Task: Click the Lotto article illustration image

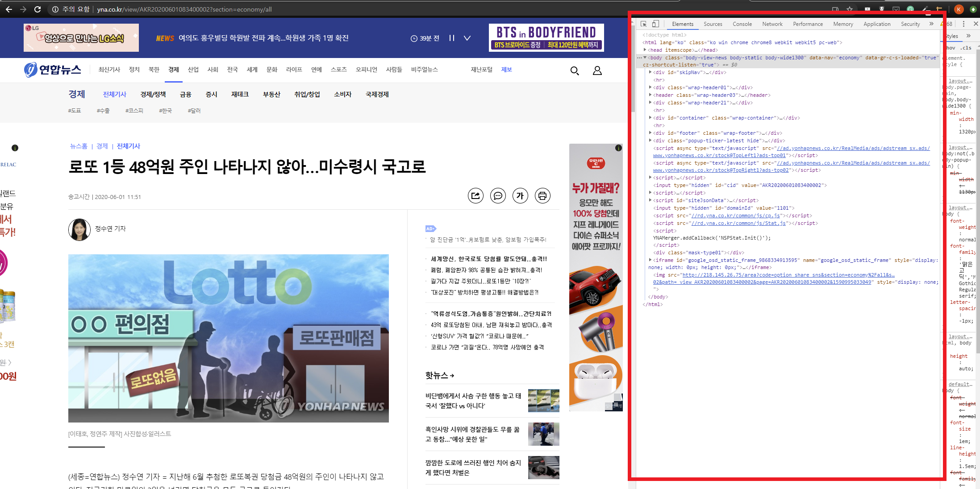Action: point(229,338)
